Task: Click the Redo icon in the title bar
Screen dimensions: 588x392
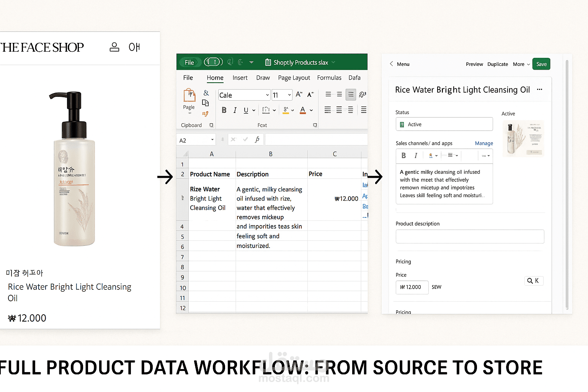Action: [x=240, y=62]
